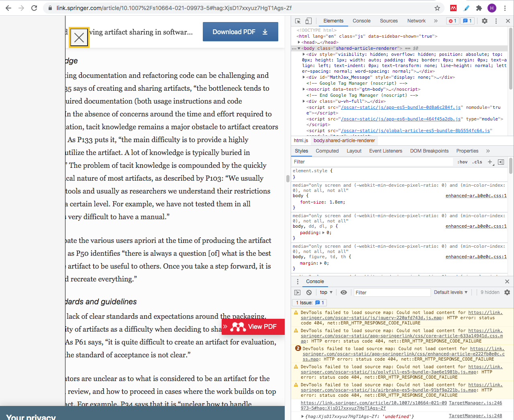Expand the padding shorthand property triangle
The width and height of the screenshot is (514, 420).
click(x=323, y=233)
